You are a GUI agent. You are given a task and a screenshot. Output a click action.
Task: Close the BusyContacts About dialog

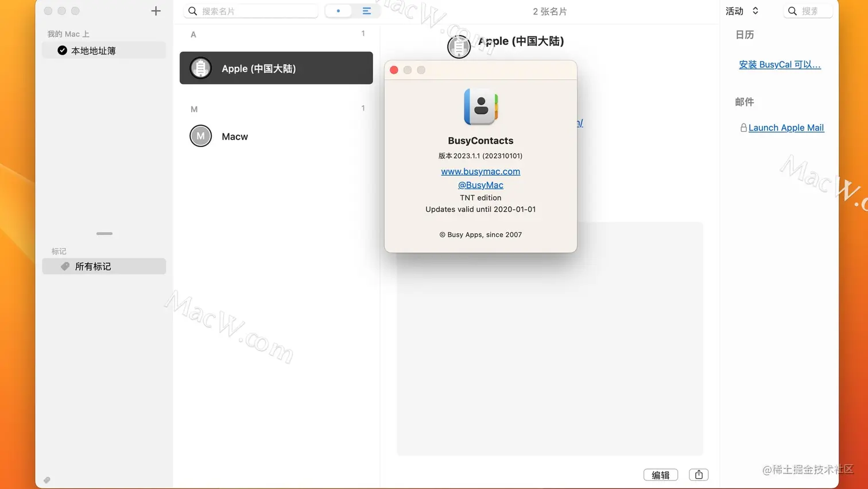394,70
